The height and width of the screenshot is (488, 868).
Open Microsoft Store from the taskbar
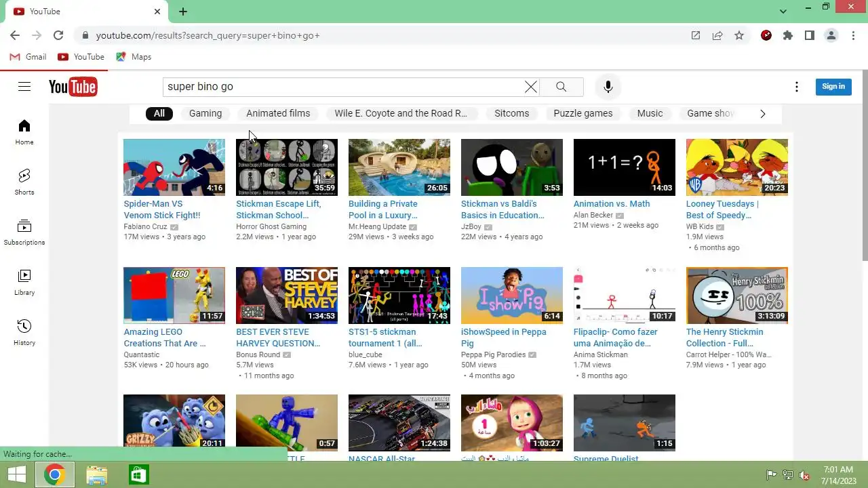click(138, 475)
